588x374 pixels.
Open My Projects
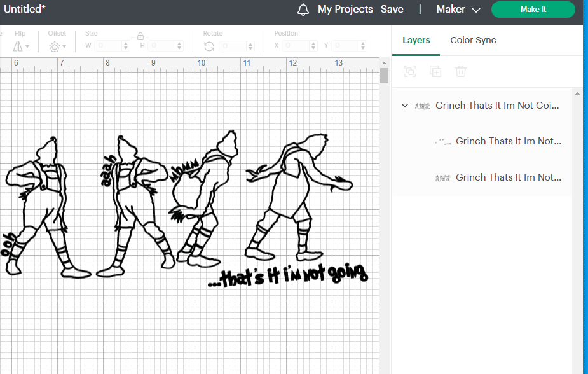tap(345, 10)
